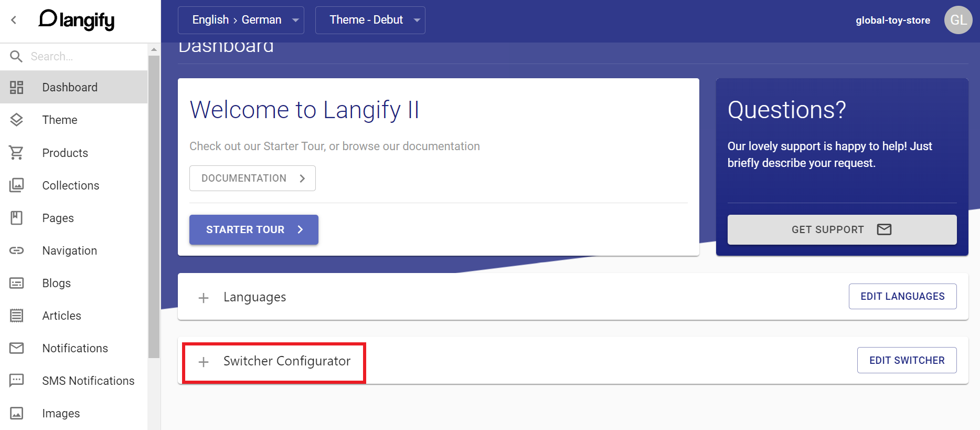
Task: Click the chevron on Starter Tour button
Action: [300, 229]
